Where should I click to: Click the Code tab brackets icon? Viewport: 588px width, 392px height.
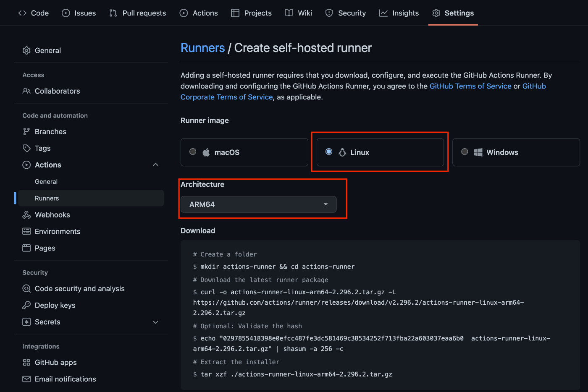point(22,13)
